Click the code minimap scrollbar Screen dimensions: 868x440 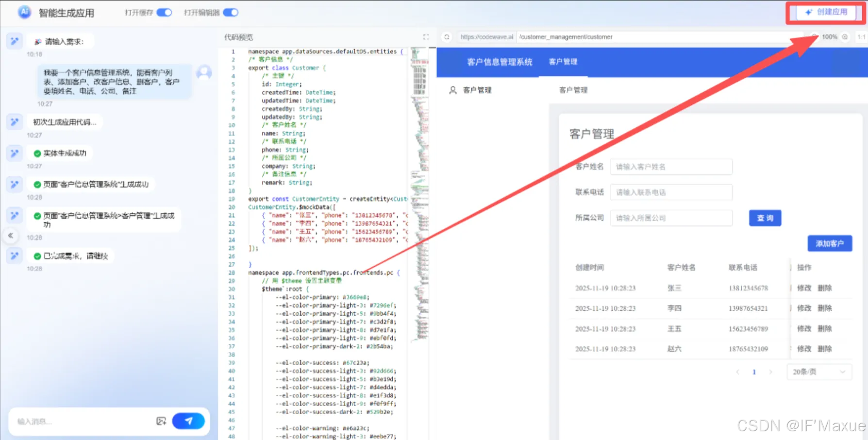[419, 194]
